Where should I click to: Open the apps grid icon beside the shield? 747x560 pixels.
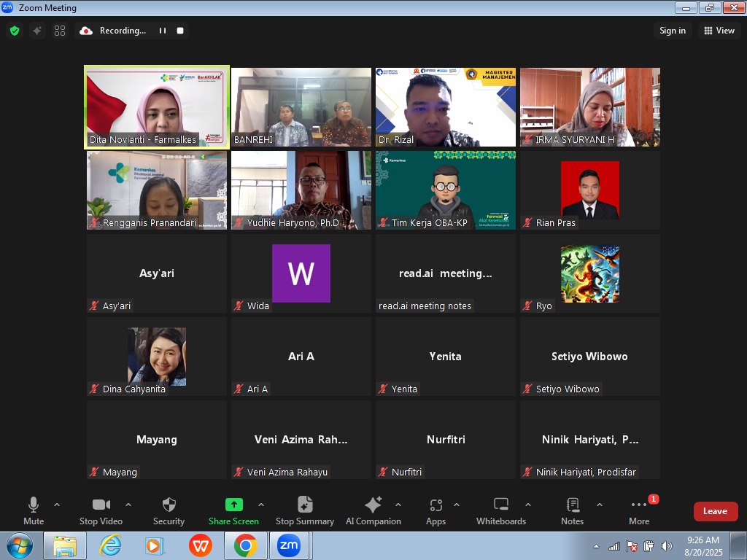click(x=60, y=31)
